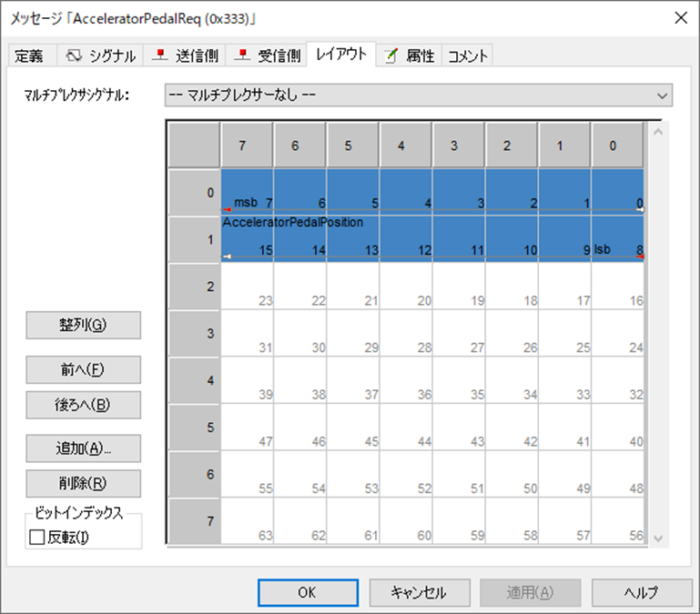Open the 属性 tab
The height and width of the screenshot is (614, 700).
pyautogui.click(x=409, y=56)
